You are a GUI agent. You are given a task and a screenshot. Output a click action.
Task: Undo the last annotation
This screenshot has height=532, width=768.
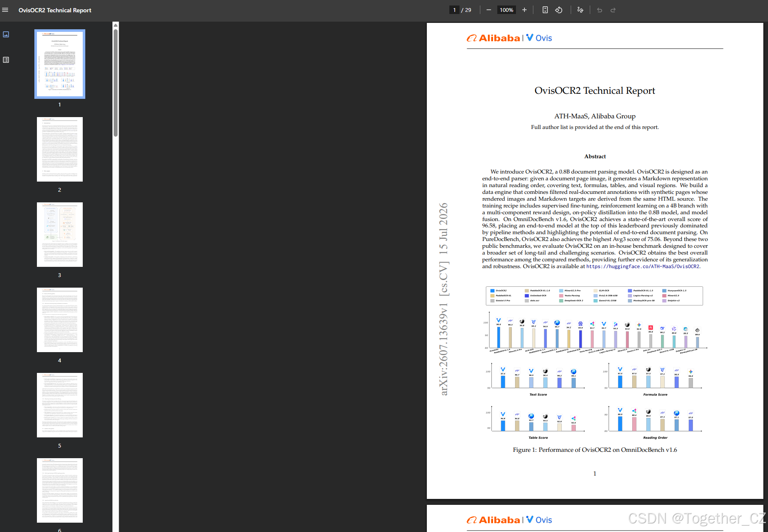click(600, 10)
